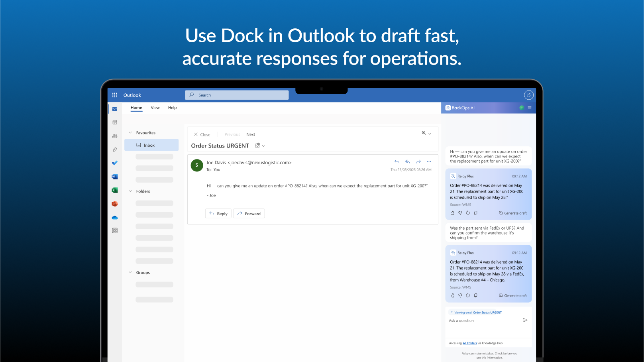
Task: Click the Reply-all arrow on Joe's email
Action: click(x=407, y=161)
